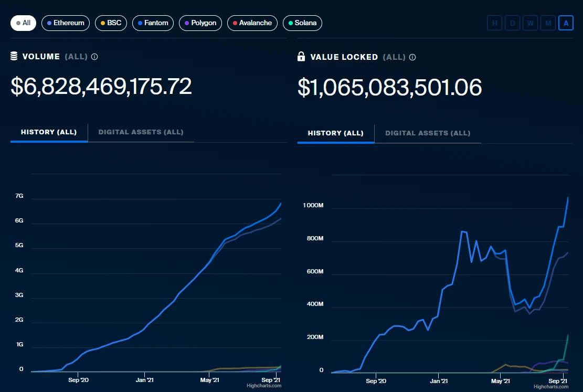This screenshot has width=583, height=392.
Task: Open Volume History (All) tab
Action: tap(49, 132)
